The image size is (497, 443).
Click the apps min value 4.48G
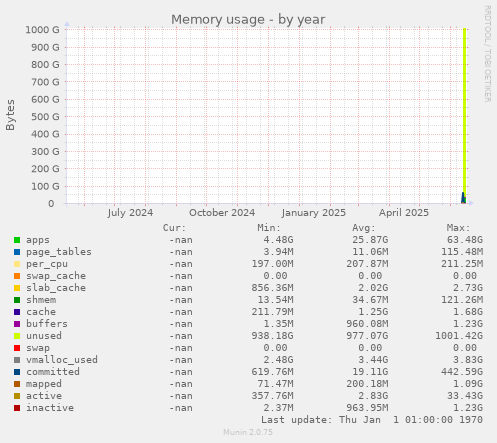click(x=278, y=240)
